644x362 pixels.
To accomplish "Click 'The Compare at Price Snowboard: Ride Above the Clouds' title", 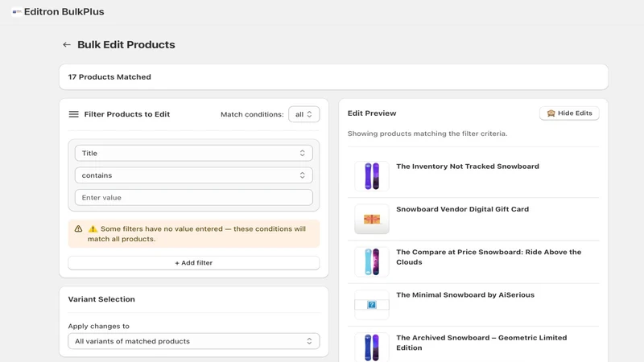I will tap(489, 257).
